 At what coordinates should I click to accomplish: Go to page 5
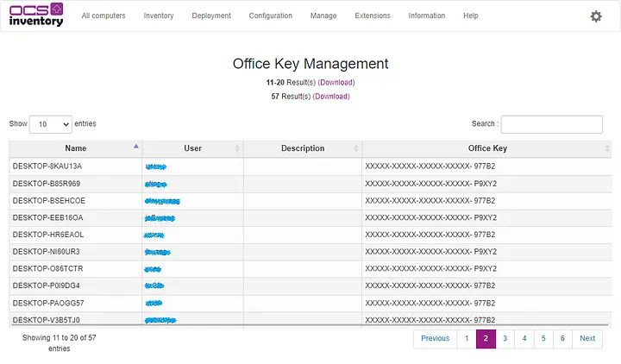tap(543, 339)
